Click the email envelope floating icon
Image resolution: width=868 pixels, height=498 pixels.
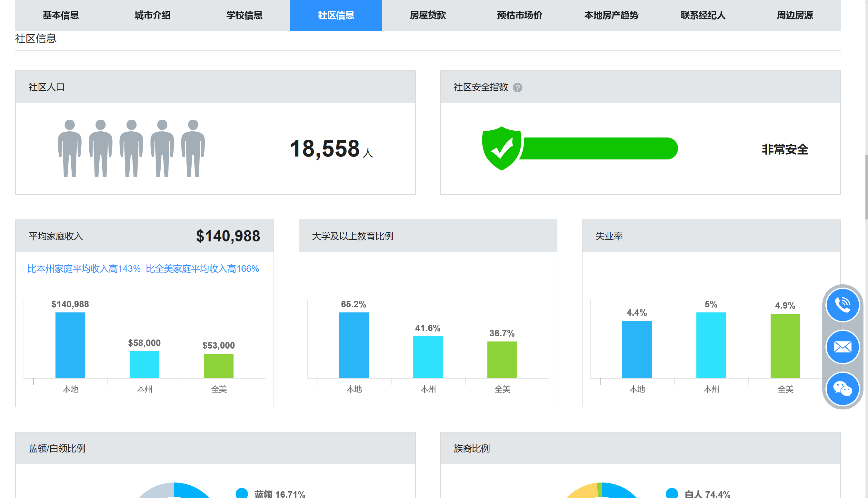tap(843, 347)
